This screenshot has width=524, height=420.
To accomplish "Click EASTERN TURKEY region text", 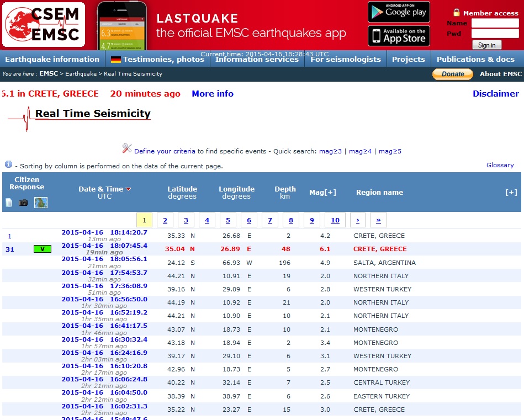I will pyautogui.click(x=382, y=396).
